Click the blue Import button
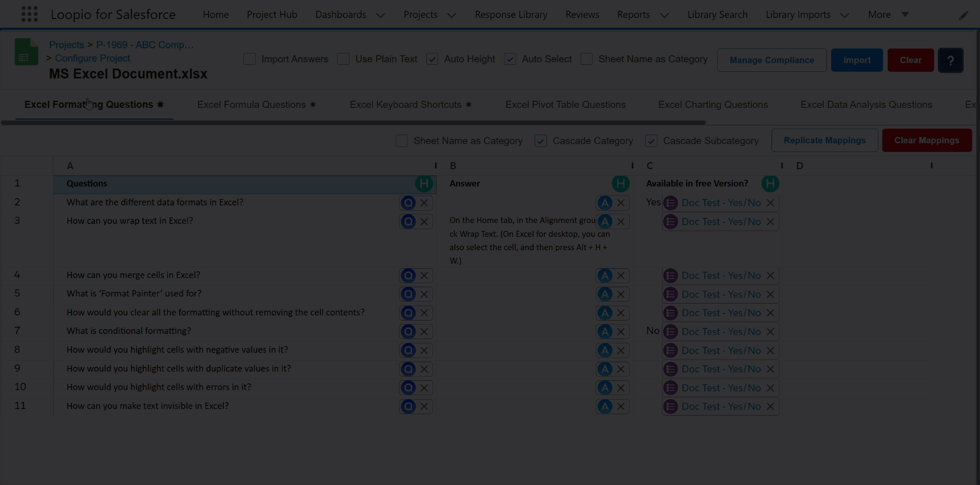 [857, 60]
